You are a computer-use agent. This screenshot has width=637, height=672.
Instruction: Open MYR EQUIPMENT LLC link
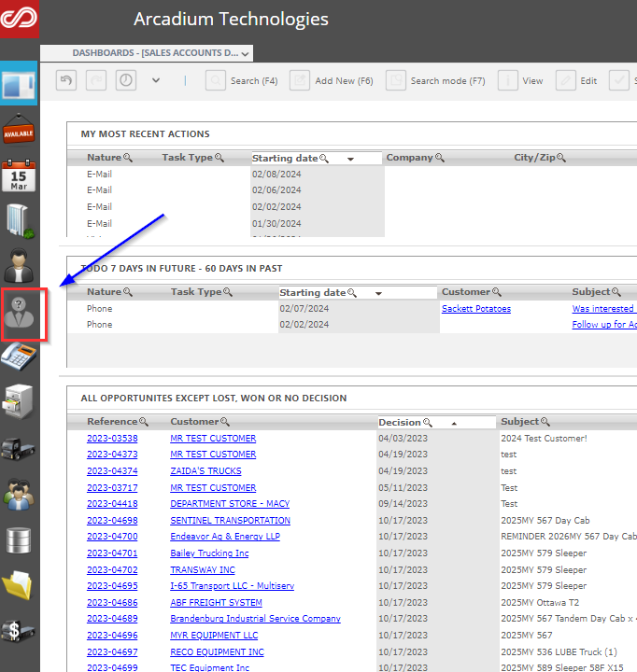[x=214, y=636]
